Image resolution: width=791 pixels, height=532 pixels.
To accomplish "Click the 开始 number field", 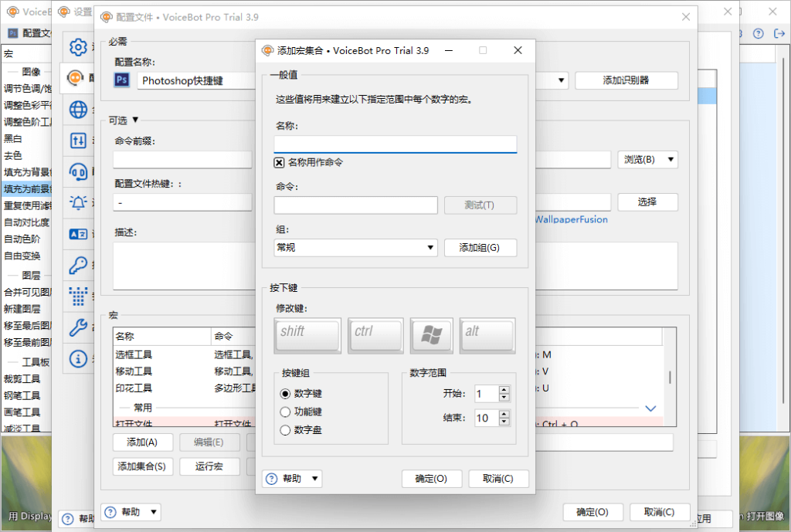I will pyautogui.click(x=487, y=394).
